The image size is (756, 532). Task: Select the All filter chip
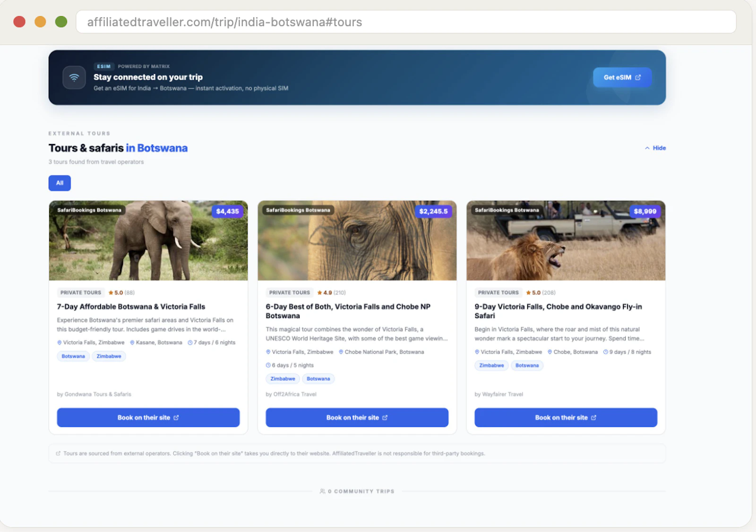pyautogui.click(x=60, y=183)
